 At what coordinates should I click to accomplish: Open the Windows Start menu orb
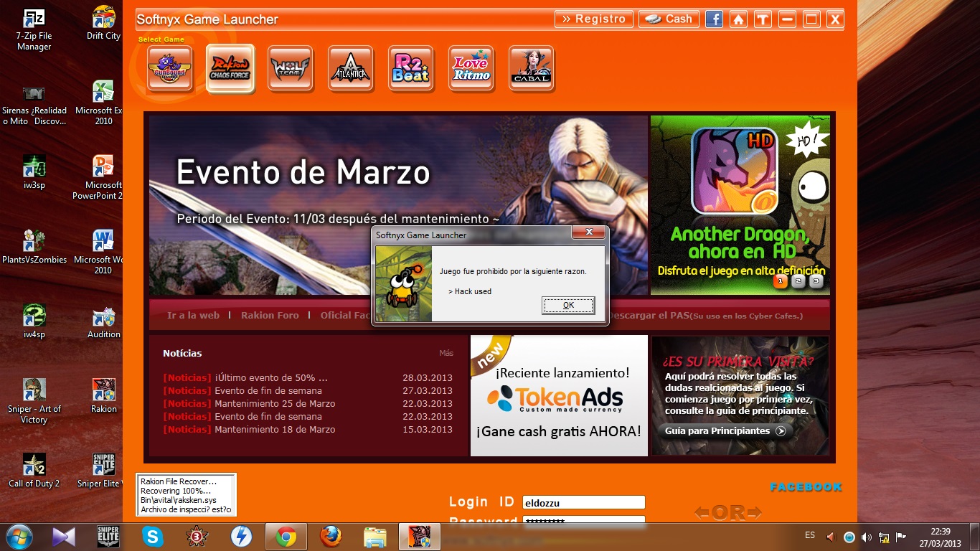pos(18,537)
